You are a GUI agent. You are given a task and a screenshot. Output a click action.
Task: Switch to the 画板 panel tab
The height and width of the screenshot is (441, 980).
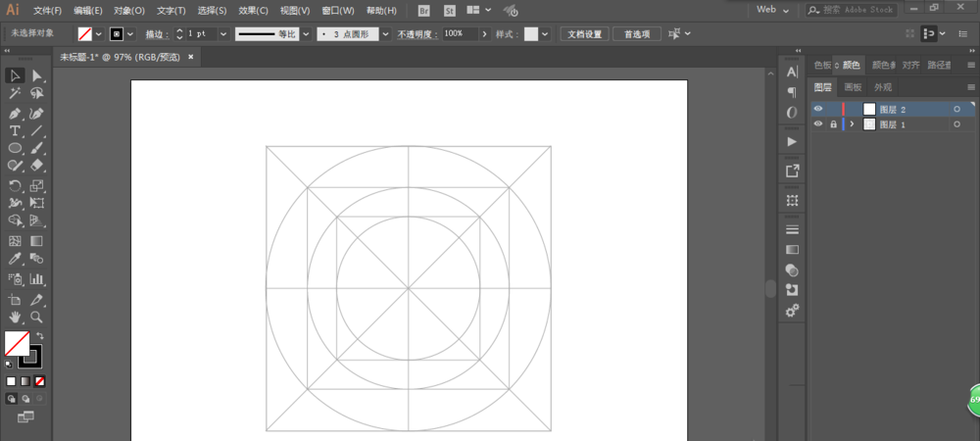tap(853, 87)
